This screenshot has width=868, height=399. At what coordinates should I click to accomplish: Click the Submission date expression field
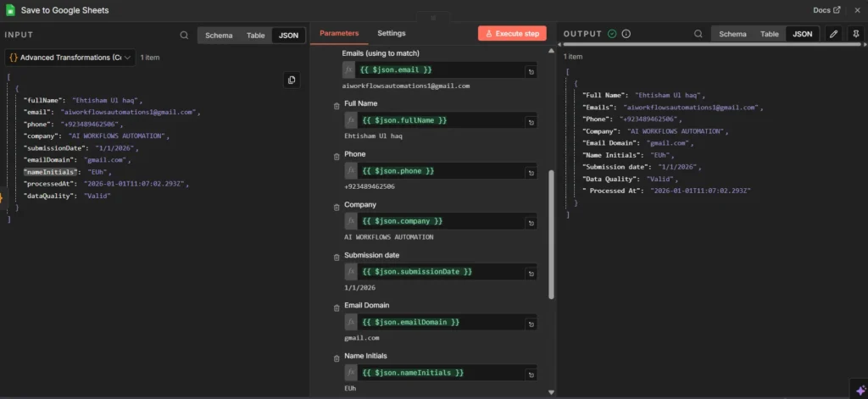[x=441, y=272]
